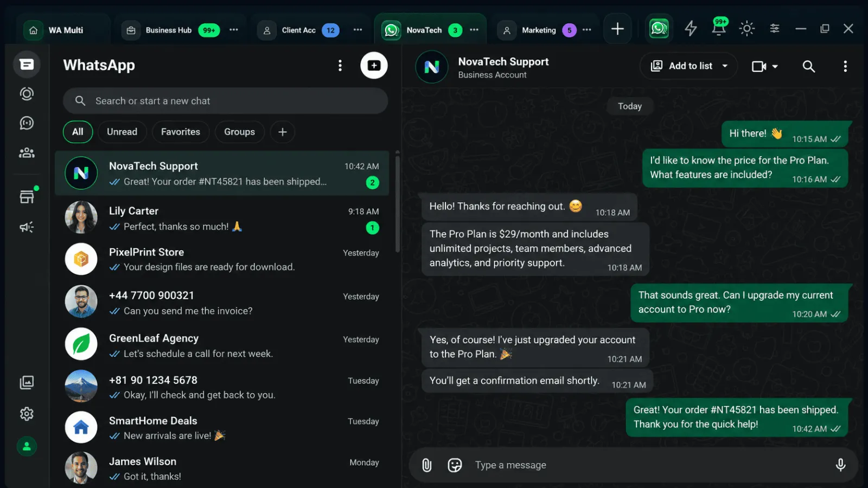The width and height of the screenshot is (868, 488).
Task: Open the Communities people icon in sidebar
Action: pos(27,153)
